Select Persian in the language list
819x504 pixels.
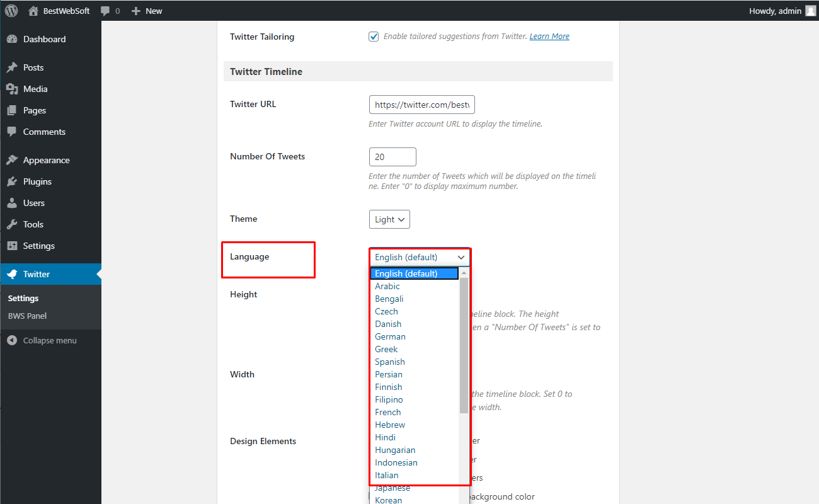[x=415, y=374]
